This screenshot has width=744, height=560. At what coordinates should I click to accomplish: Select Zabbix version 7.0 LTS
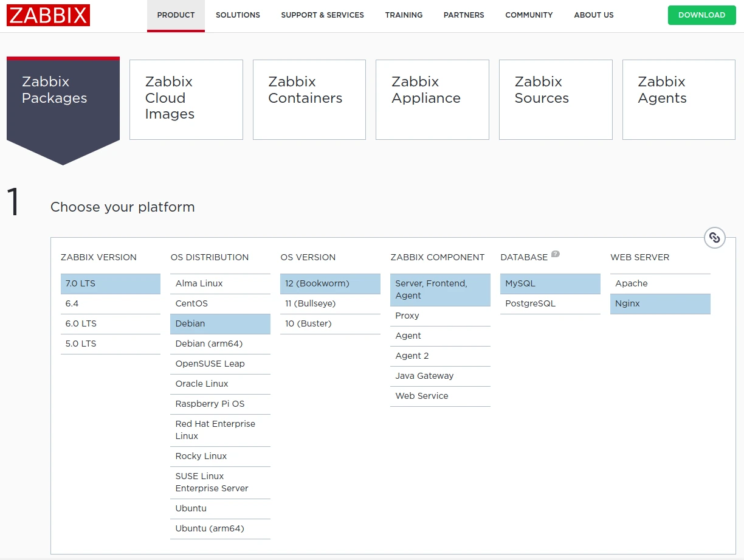coord(111,284)
